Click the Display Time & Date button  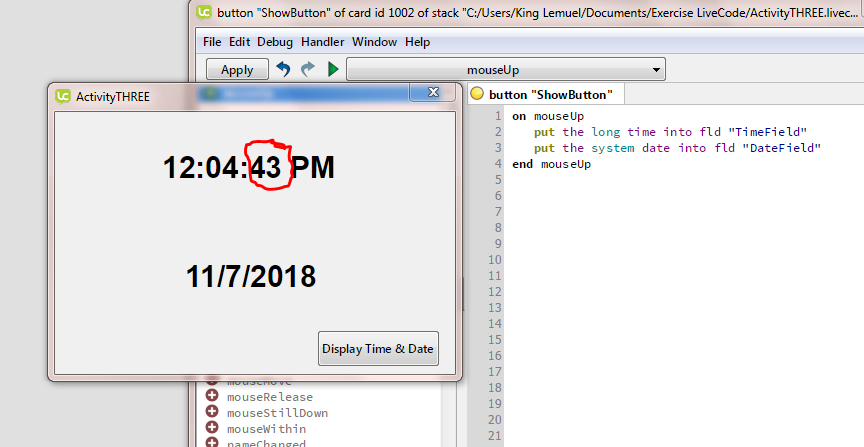pos(378,348)
